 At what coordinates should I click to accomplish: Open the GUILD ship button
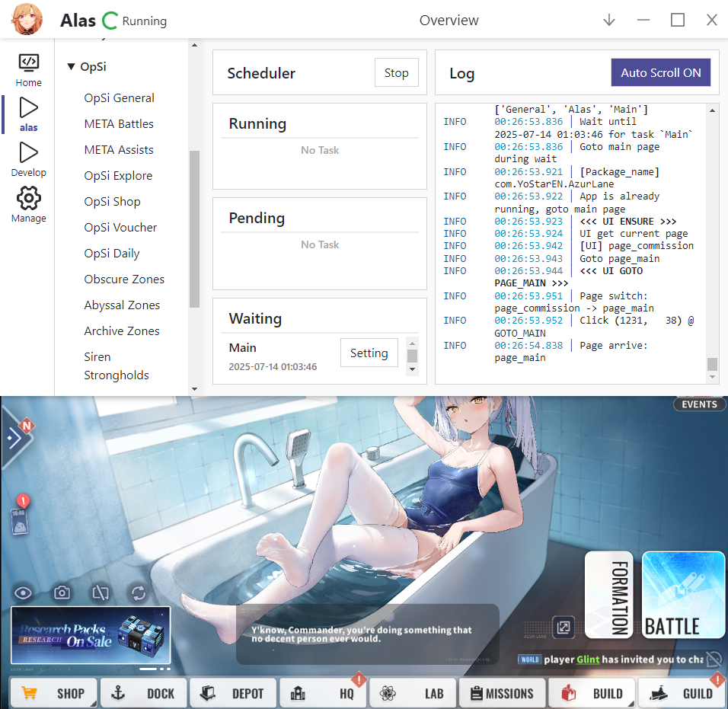pos(681,693)
